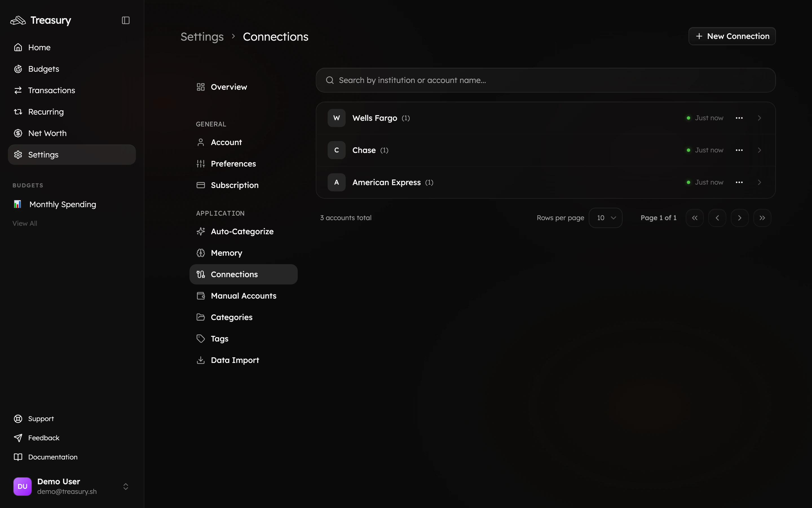812x508 pixels.
Task: Click Chase institution name
Action: coord(364,150)
